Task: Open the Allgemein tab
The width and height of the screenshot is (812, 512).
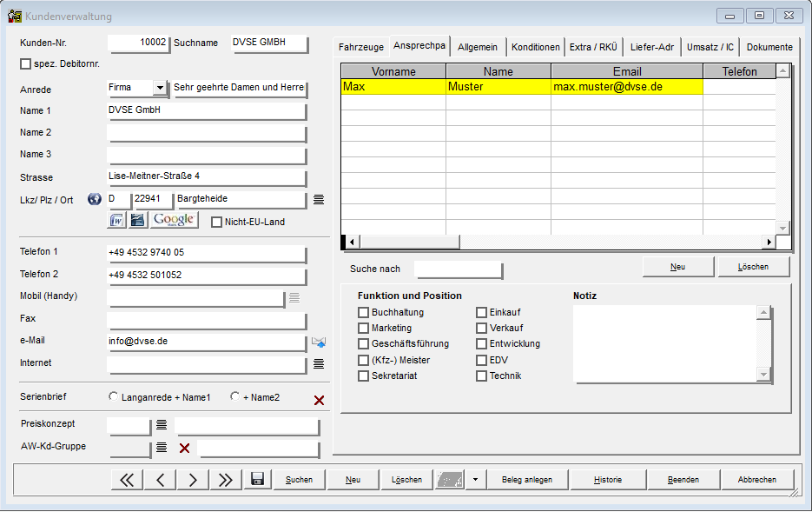Action: click(478, 47)
